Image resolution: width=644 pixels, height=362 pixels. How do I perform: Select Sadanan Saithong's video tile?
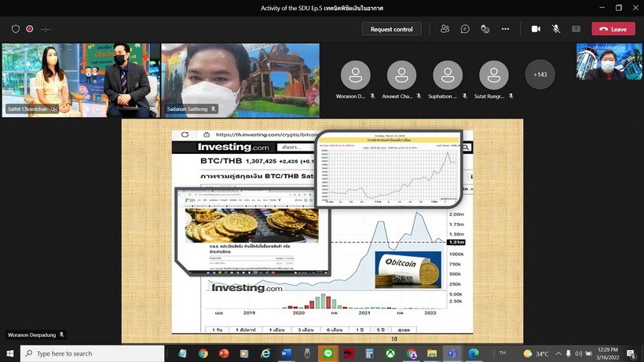(240, 79)
